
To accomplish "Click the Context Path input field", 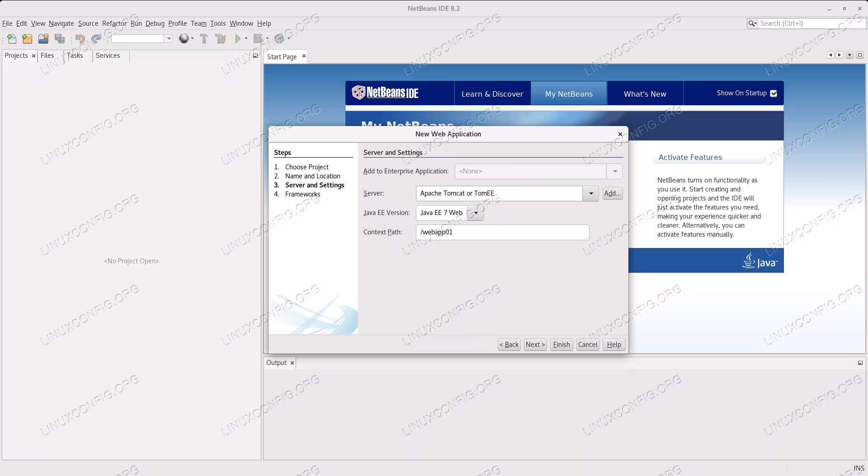I will 502,232.
